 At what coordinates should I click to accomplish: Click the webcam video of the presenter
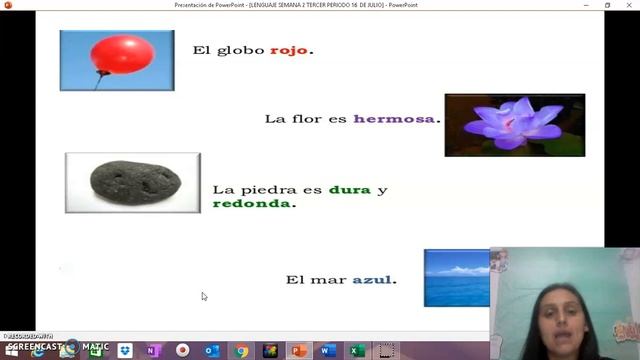[565, 303]
